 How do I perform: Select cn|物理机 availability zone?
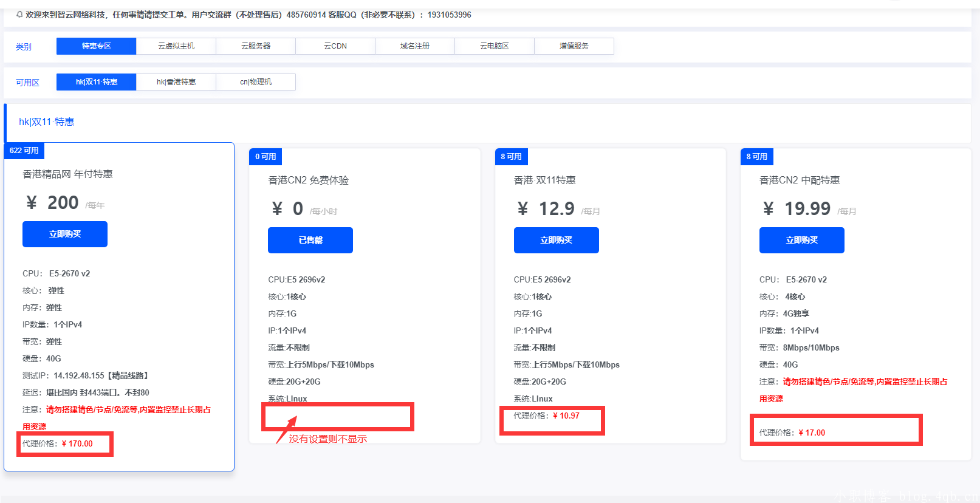(256, 82)
